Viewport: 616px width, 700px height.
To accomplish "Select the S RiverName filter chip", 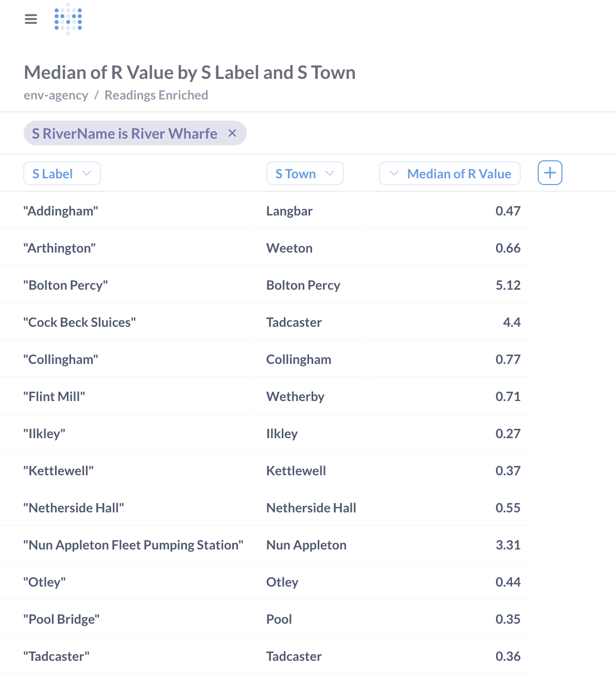I will coord(125,133).
